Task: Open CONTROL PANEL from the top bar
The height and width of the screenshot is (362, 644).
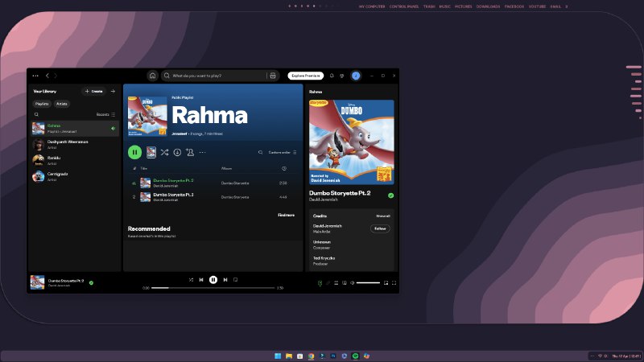Action: point(404,6)
